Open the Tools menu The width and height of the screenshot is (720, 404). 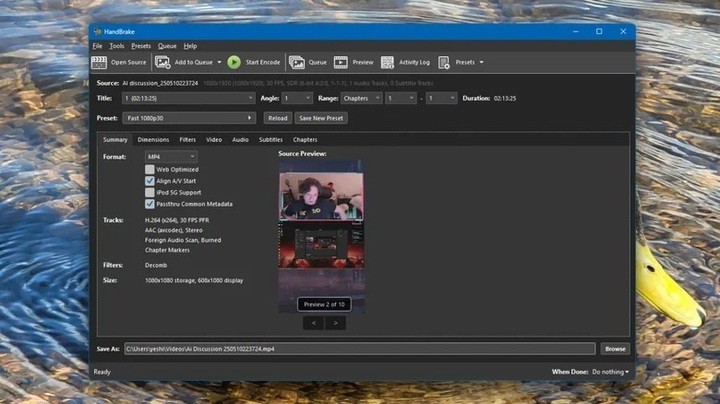[x=117, y=46]
